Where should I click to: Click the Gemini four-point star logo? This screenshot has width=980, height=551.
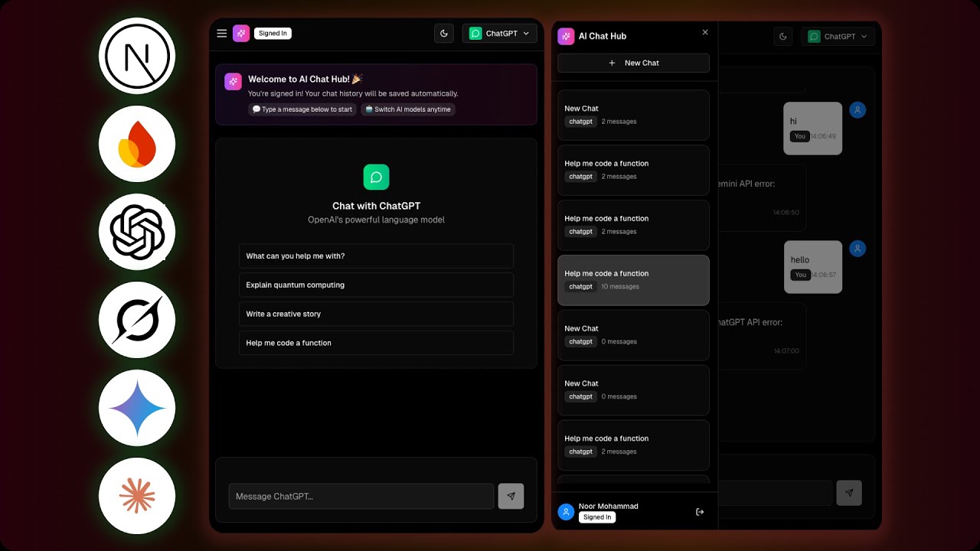(137, 408)
